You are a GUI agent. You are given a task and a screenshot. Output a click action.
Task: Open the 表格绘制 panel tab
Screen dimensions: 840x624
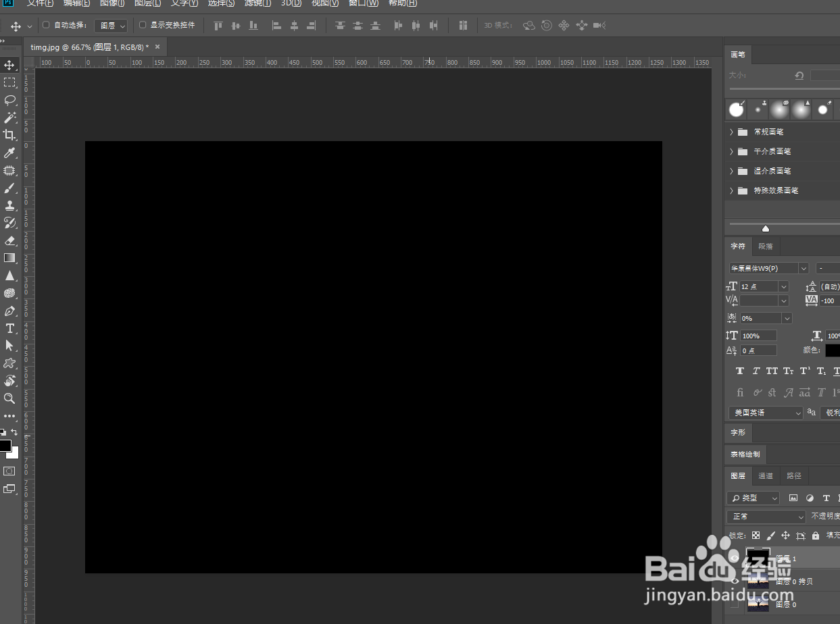click(745, 454)
